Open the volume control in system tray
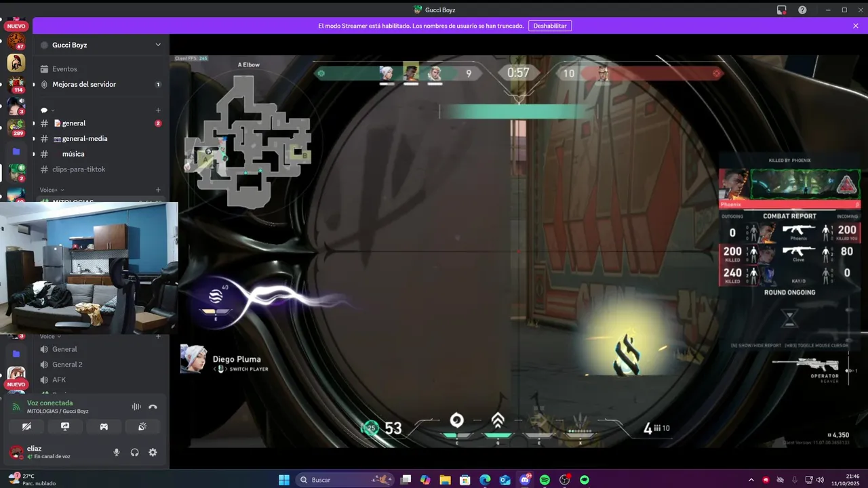868x488 pixels. point(821,480)
